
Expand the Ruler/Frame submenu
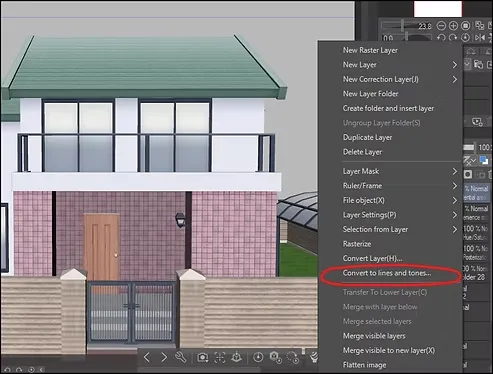tap(390, 186)
